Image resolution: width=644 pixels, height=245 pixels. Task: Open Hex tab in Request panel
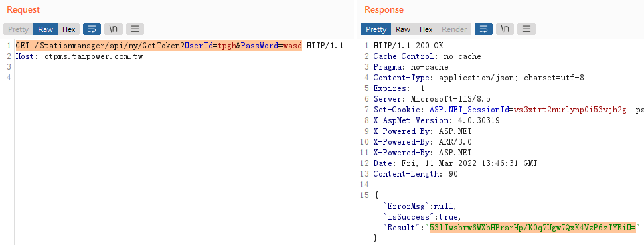coord(68,29)
